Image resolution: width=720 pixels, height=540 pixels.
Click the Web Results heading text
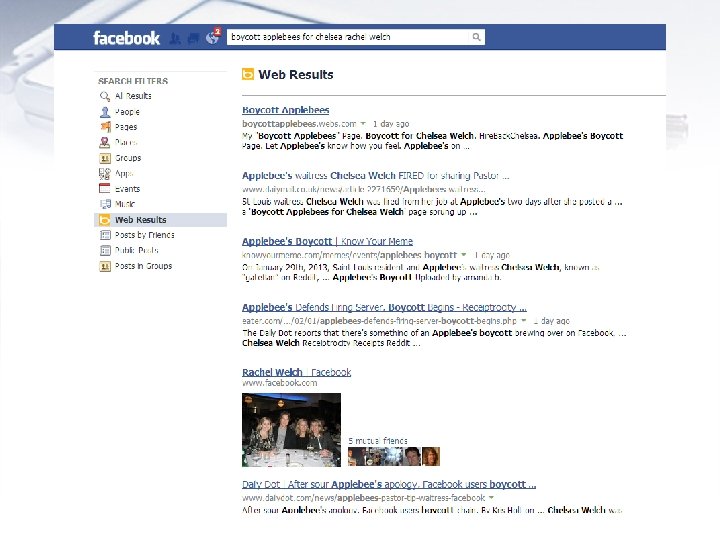pyautogui.click(x=296, y=74)
